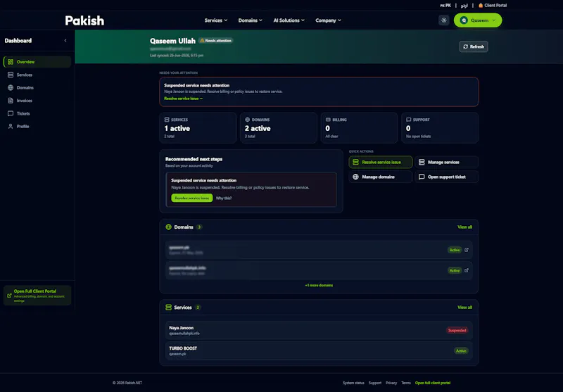Viewport: 563px width, 392px height.
Task: Click the PK country selector at top
Action: (445, 6)
